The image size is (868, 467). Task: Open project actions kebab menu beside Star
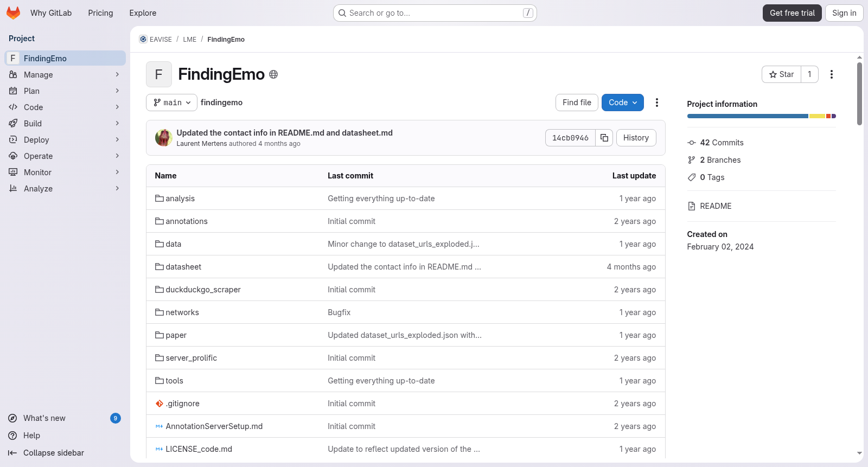[832, 74]
